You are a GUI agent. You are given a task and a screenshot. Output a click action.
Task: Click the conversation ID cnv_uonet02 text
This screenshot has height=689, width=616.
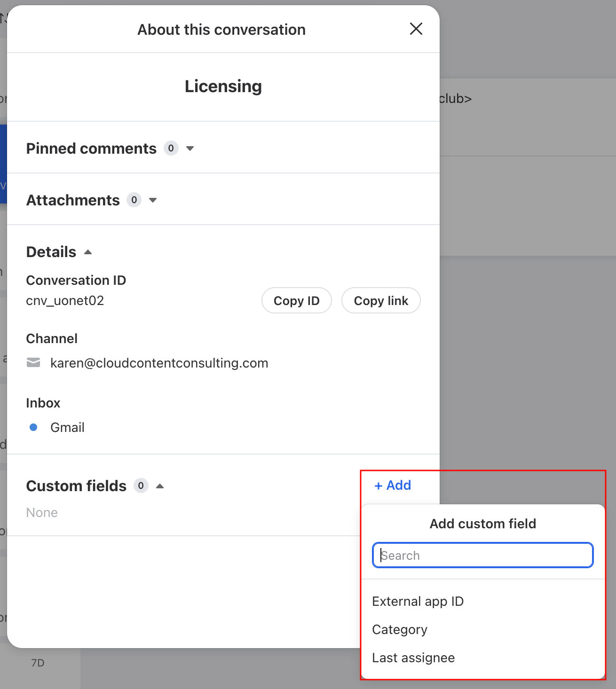65,301
